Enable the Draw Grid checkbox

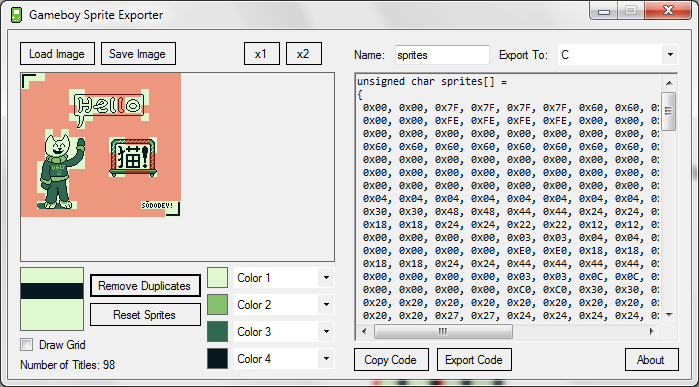27,345
